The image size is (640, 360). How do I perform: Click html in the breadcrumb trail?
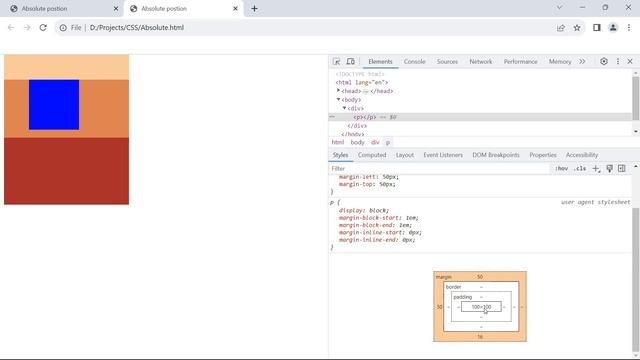pos(338,142)
